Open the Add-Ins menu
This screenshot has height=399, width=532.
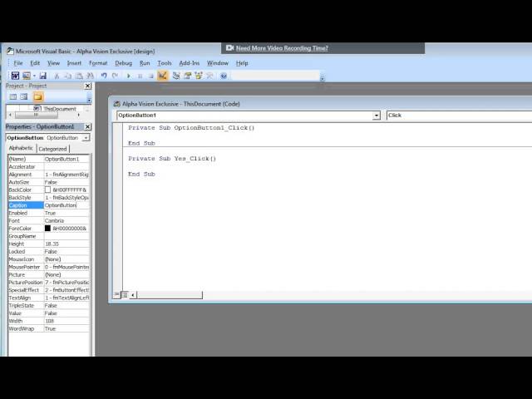(x=189, y=63)
